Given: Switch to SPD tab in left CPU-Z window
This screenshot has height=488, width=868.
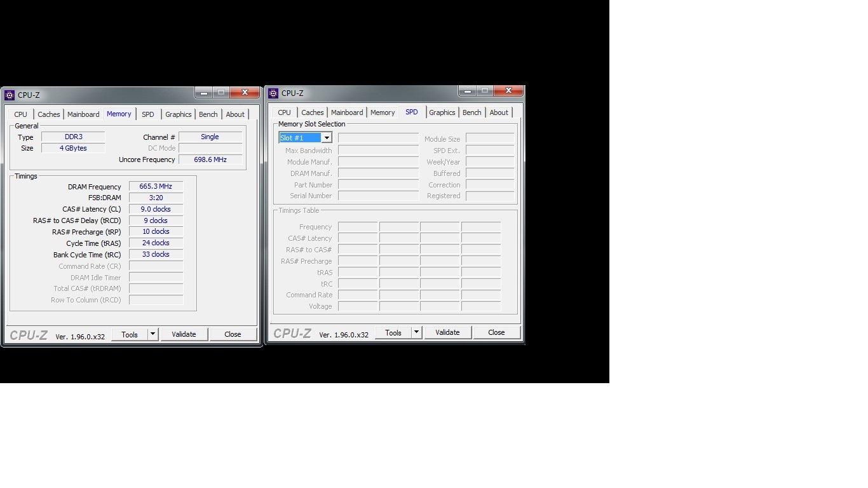Looking at the screenshot, I should click(x=148, y=114).
